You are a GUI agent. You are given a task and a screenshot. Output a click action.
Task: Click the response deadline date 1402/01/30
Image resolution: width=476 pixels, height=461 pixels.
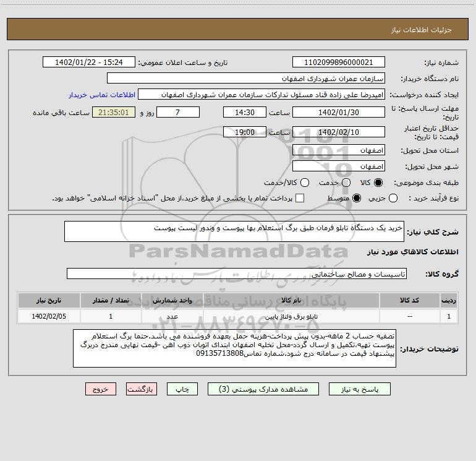click(339, 112)
